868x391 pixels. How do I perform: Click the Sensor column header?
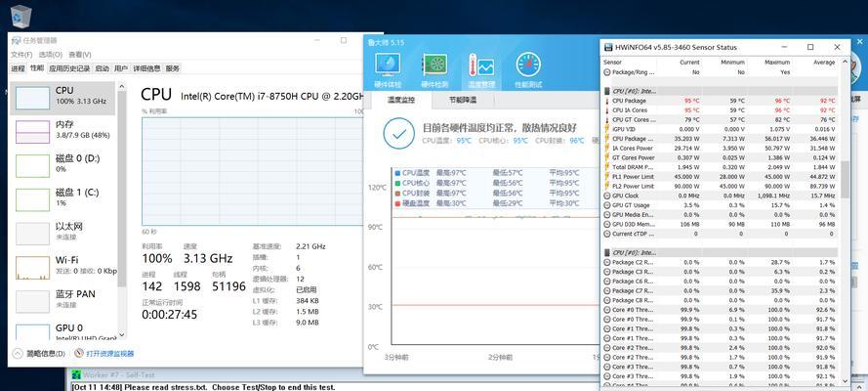(x=613, y=63)
